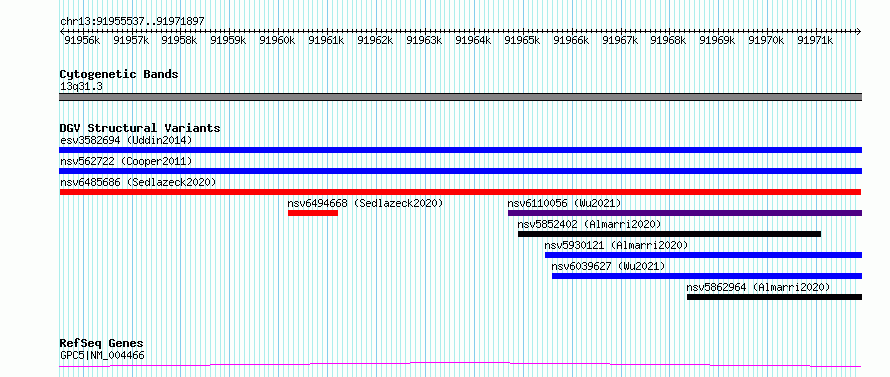Click the nsv562722 (Cooper2011) variant label

(x=126, y=161)
